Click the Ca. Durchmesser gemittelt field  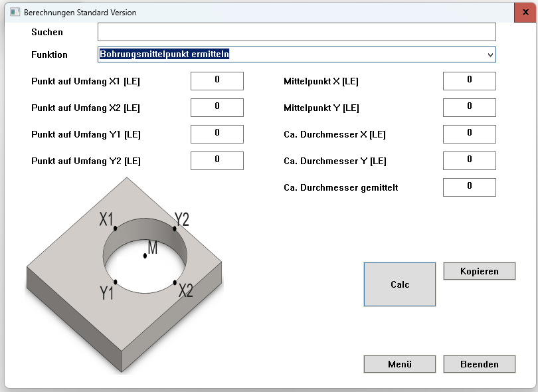click(x=469, y=187)
